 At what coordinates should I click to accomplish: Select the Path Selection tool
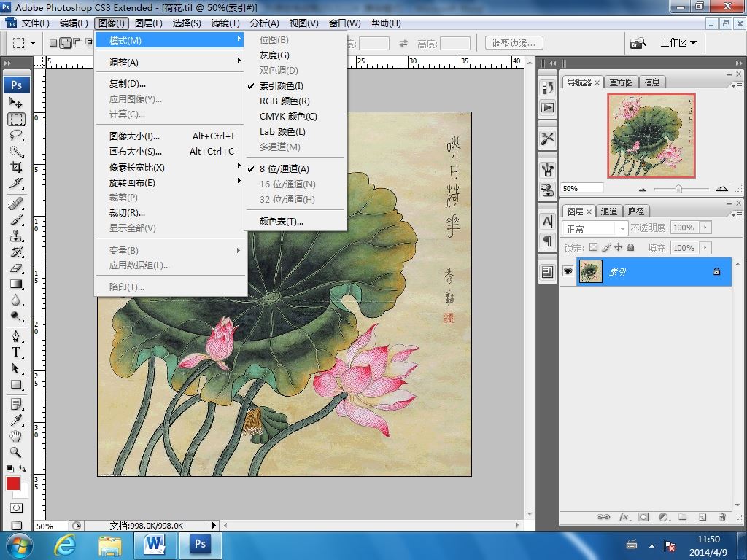(x=16, y=368)
